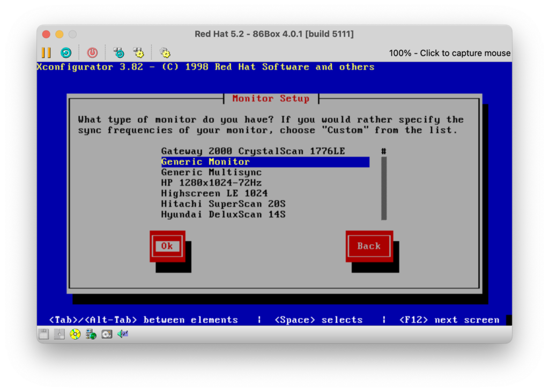
Task: Minimize the 86Box window with yellow button
Action: click(x=60, y=34)
